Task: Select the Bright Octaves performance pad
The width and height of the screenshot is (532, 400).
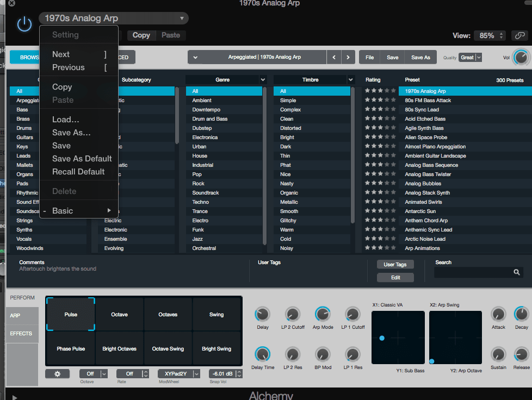Action: [120, 348]
